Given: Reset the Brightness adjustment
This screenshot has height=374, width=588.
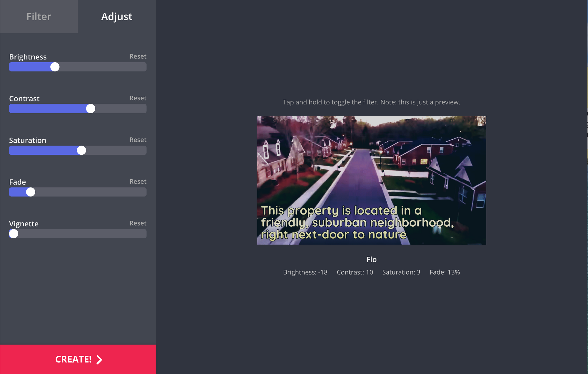Looking at the screenshot, I should pos(138,56).
